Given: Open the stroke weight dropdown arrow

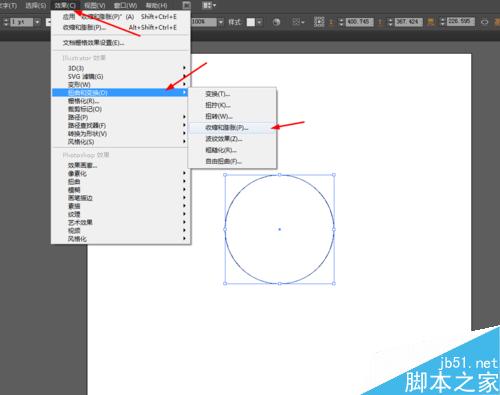Looking at the screenshot, I should 37,22.
